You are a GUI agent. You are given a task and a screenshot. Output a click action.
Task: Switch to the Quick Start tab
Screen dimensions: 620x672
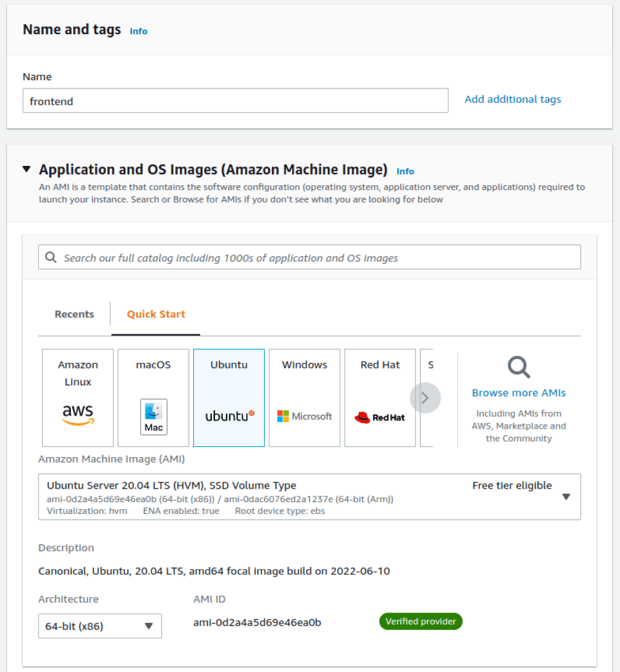coord(156,314)
